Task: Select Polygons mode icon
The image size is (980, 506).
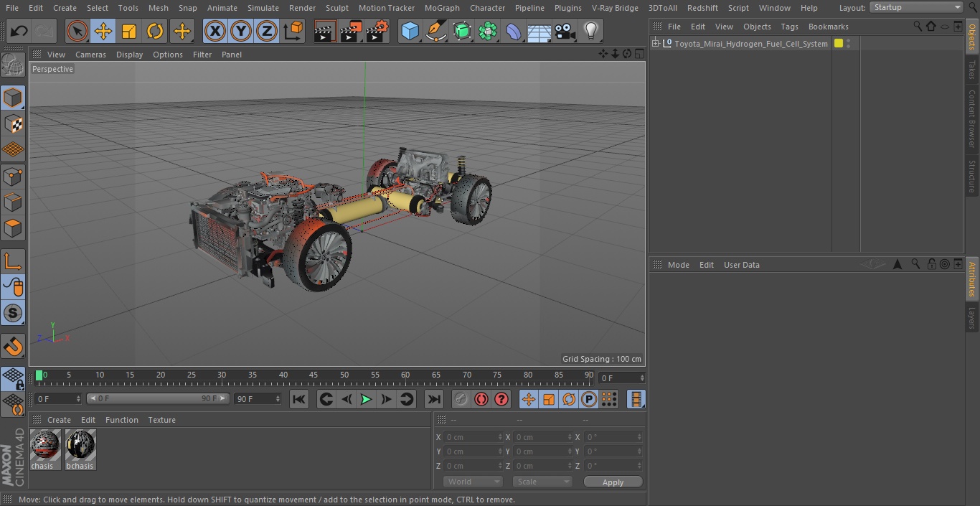Action: (13, 228)
